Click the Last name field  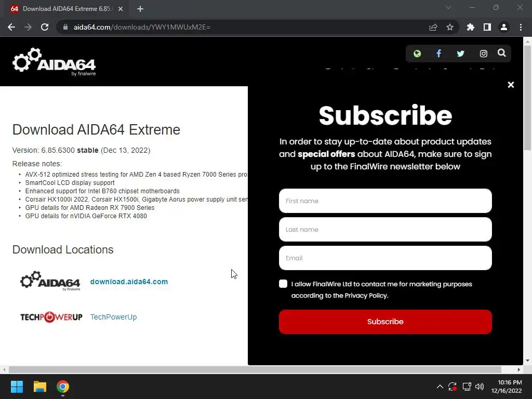tap(385, 229)
